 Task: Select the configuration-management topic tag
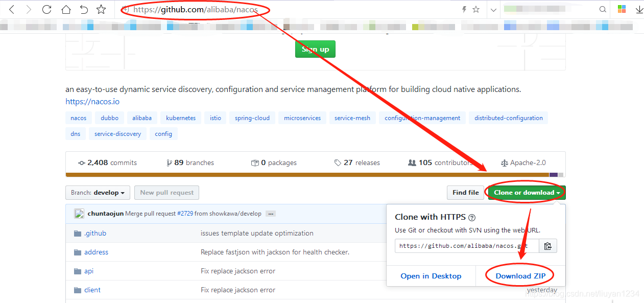[x=422, y=118]
